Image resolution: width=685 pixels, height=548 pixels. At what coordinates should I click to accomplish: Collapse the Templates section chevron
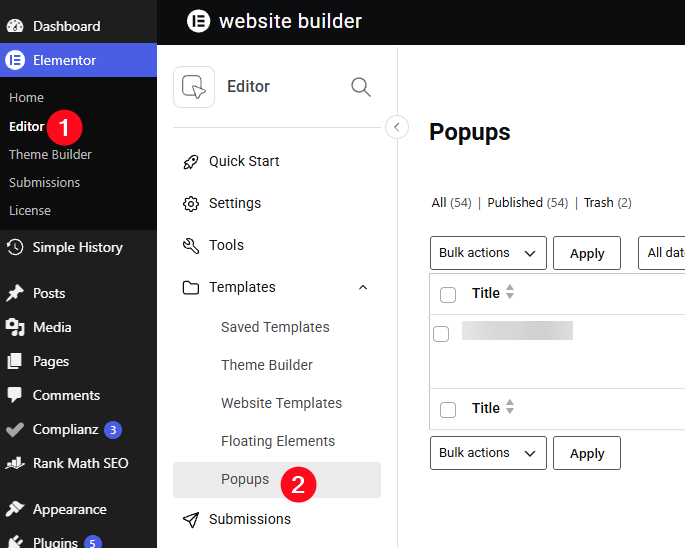(363, 288)
